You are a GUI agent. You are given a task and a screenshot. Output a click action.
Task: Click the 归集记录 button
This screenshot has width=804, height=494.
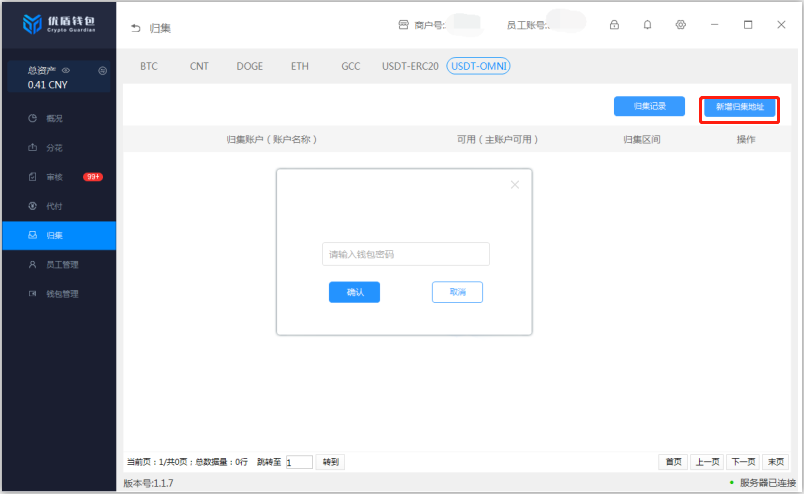click(x=649, y=106)
